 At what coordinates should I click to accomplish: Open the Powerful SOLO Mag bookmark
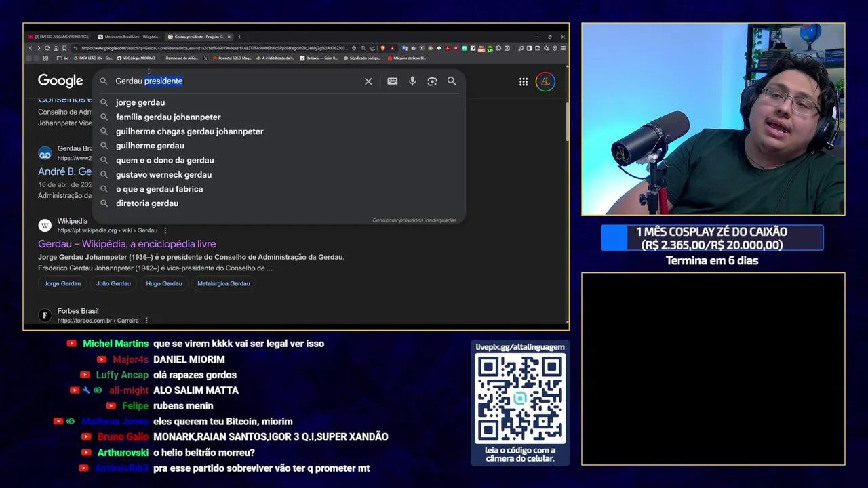pos(232,58)
